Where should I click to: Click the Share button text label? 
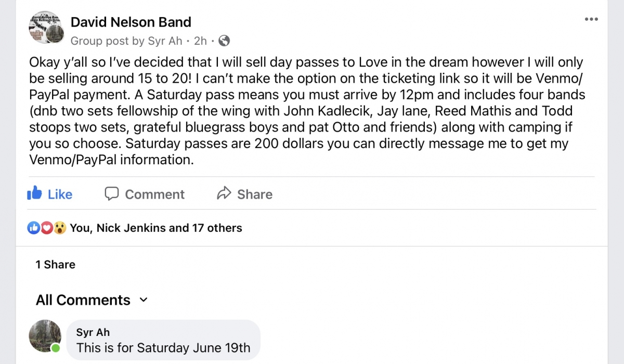pyautogui.click(x=255, y=194)
